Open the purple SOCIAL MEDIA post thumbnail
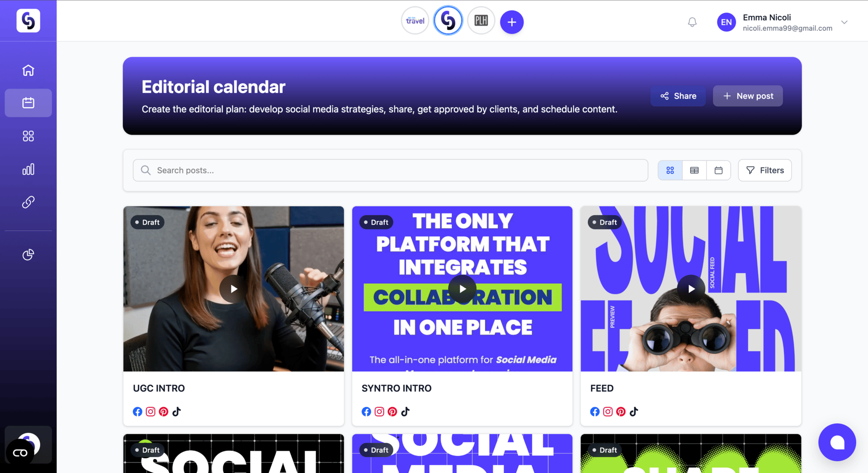The width and height of the screenshot is (868, 473). (x=462, y=454)
